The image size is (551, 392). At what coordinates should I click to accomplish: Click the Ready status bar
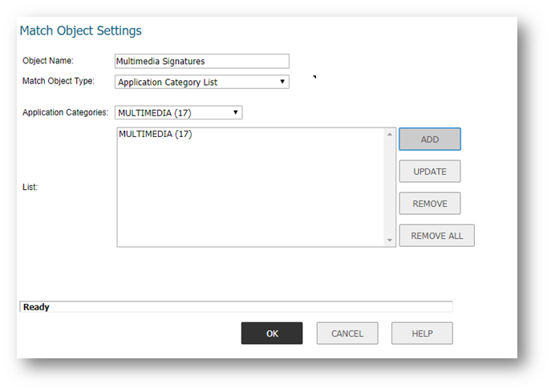coord(236,307)
